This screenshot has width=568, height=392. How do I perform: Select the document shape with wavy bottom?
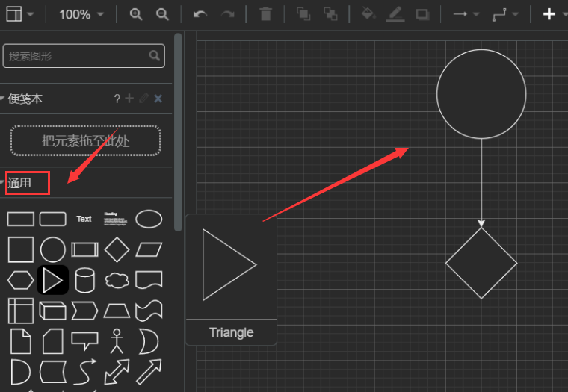coord(149,280)
